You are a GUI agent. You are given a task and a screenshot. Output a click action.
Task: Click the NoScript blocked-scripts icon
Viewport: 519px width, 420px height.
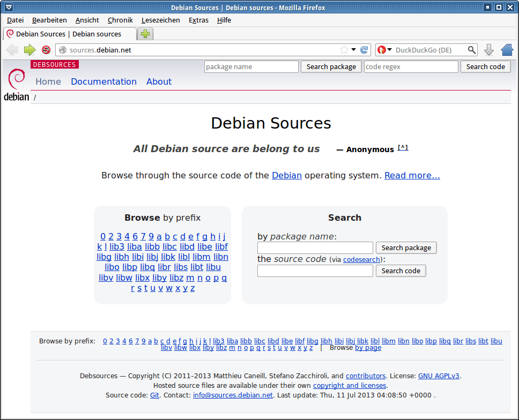[46, 50]
